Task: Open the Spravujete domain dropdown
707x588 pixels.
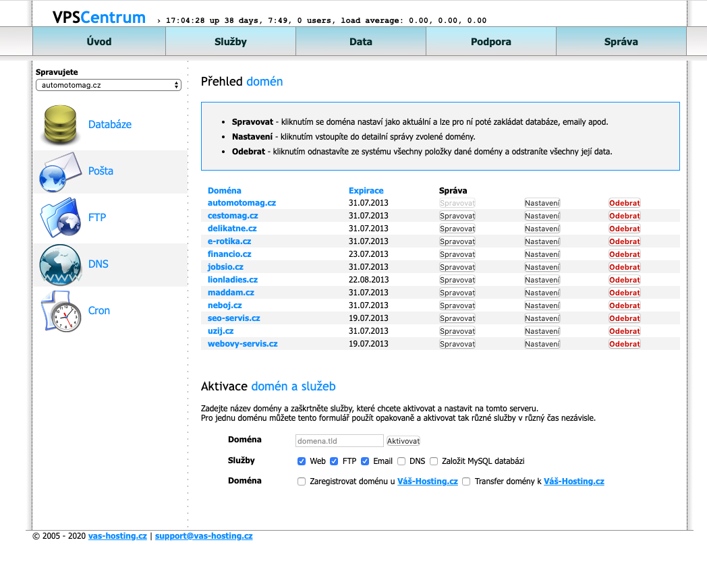Action: point(109,85)
